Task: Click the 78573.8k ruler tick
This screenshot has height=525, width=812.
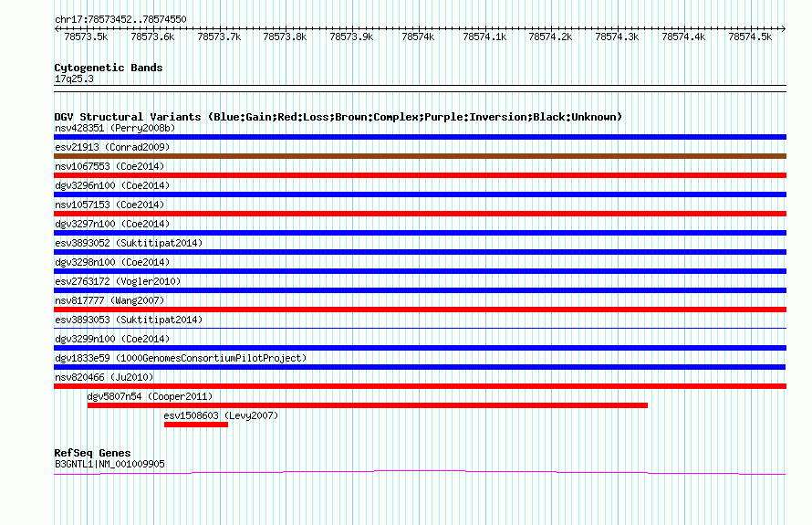Action: coord(286,37)
